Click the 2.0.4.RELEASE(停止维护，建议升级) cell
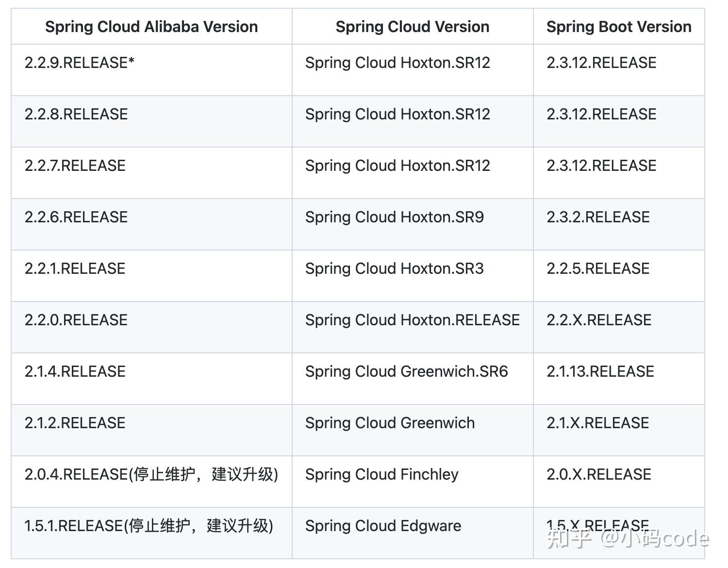The image size is (728, 568). (151, 474)
